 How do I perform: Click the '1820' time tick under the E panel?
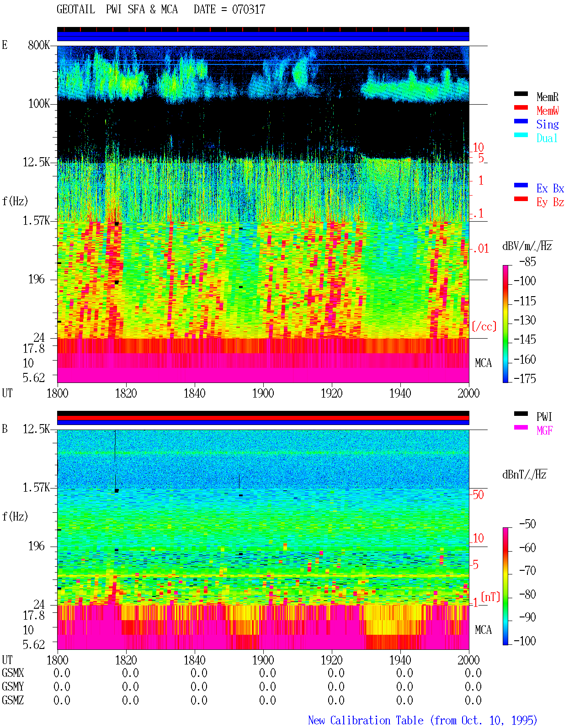(126, 393)
